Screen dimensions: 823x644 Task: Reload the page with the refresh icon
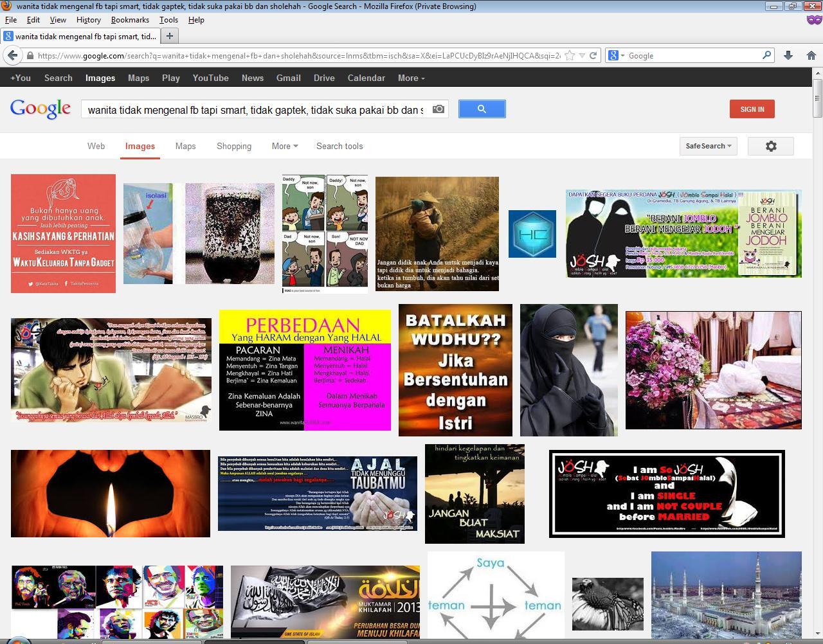click(x=593, y=55)
